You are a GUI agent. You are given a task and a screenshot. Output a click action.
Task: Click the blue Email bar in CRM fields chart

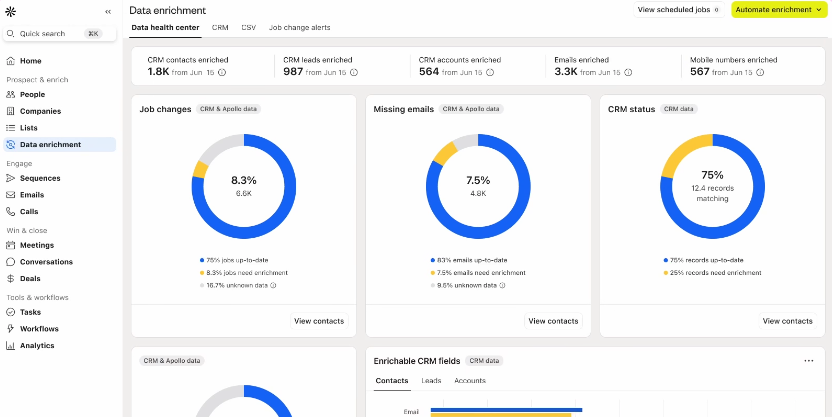coord(506,410)
